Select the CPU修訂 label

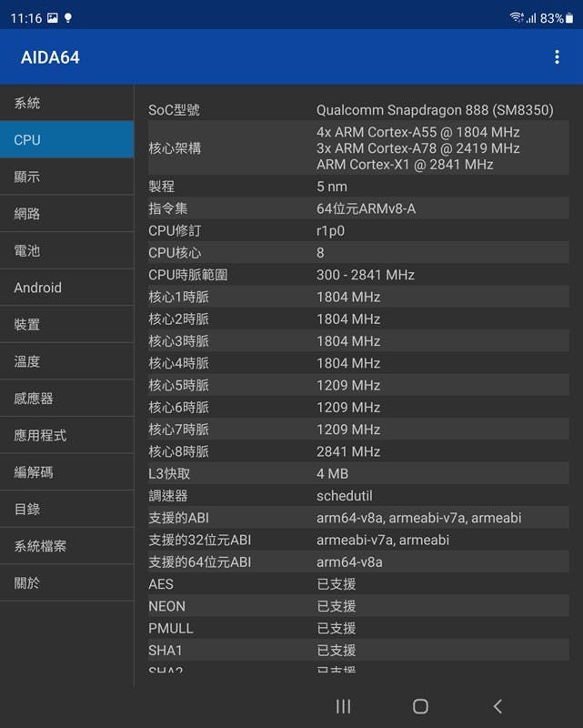coord(175,231)
